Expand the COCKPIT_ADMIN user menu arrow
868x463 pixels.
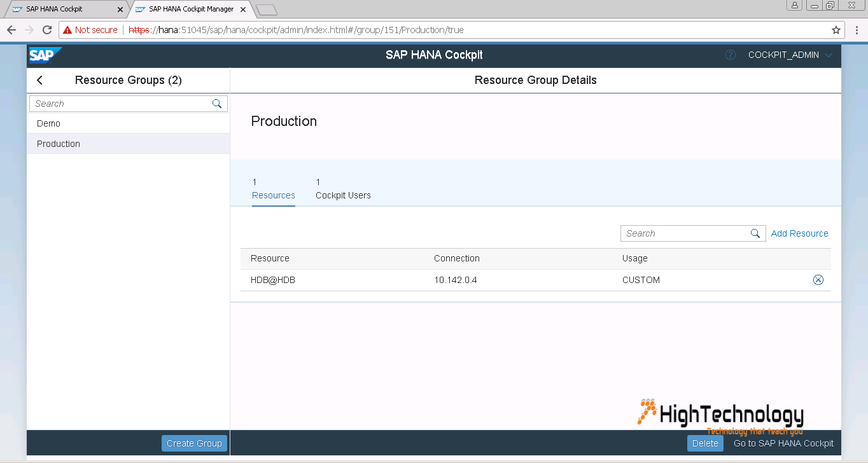click(x=828, y=55)
